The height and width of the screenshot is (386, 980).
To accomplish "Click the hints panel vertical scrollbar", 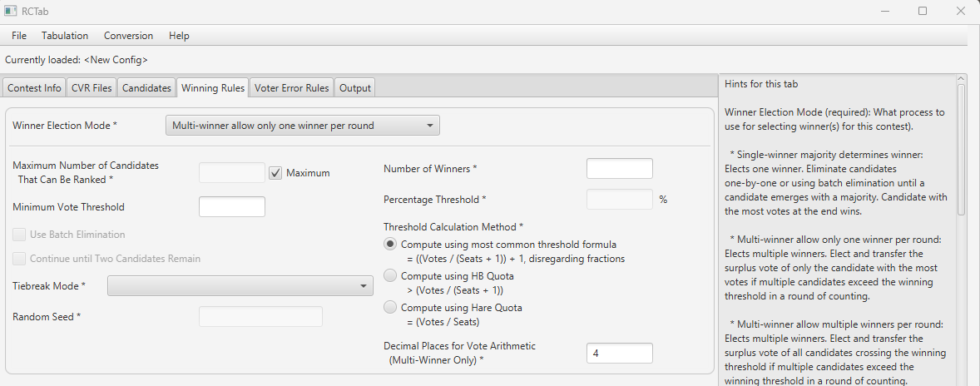I will point(961,149).
